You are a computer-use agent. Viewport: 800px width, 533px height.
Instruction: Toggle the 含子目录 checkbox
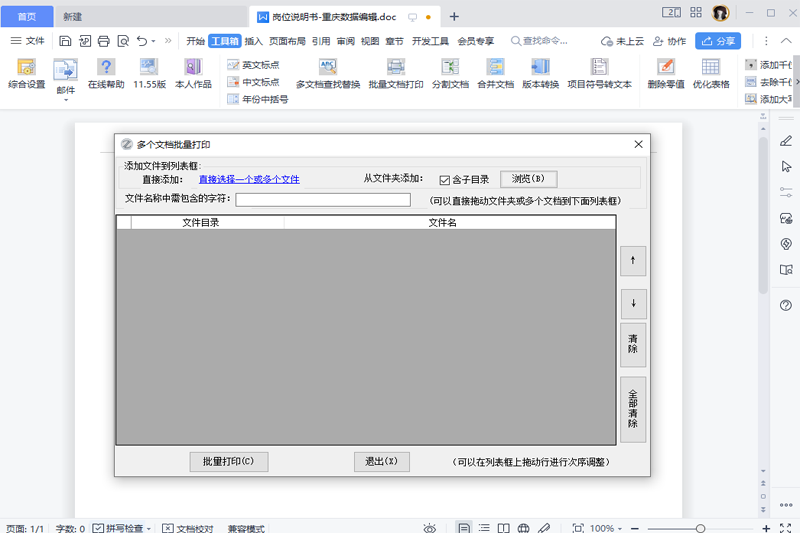pos(445,180)
